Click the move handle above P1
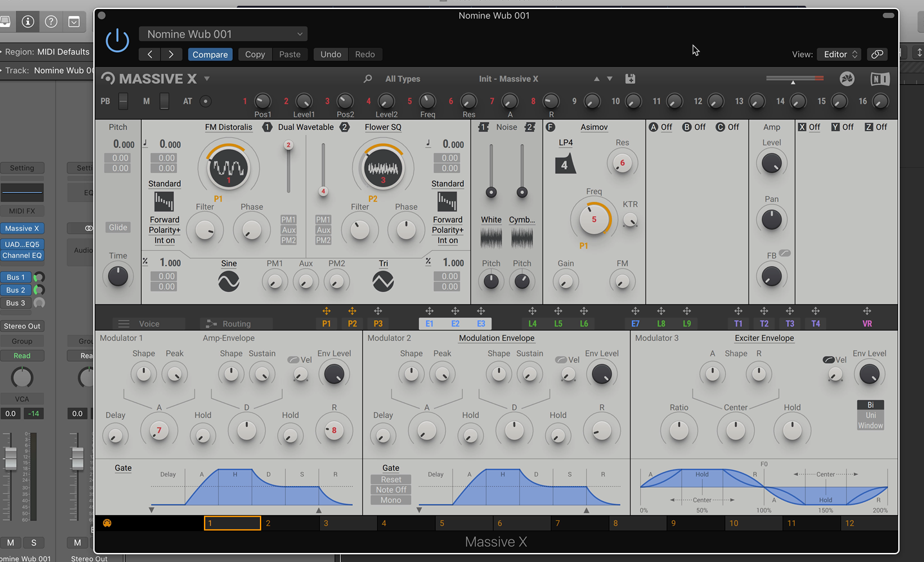This screenshot has height=562, width=924. [326, 311]
